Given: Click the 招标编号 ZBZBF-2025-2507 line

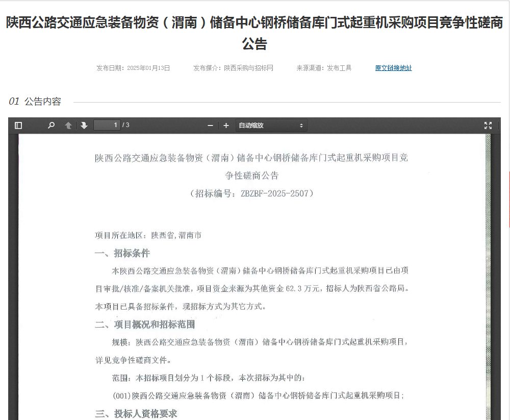Looking at the screenshot, I should [251, 193].
